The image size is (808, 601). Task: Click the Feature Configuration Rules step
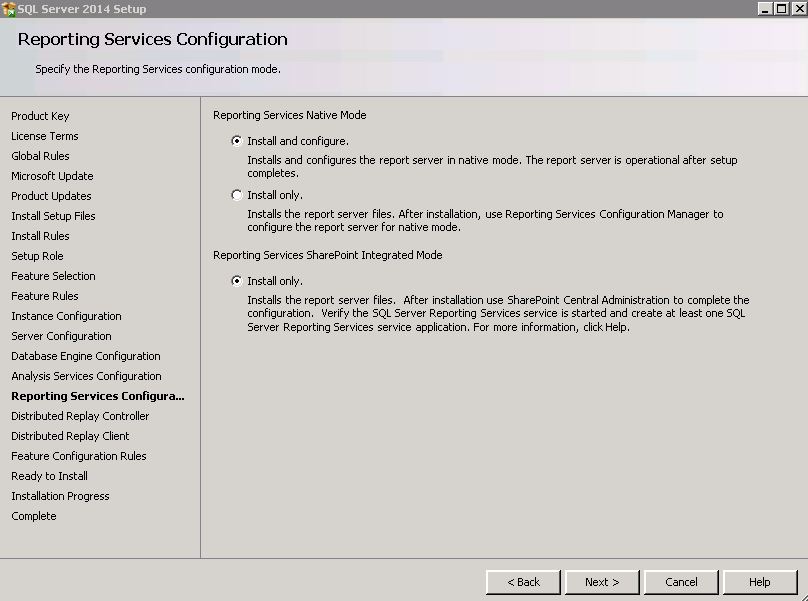79,456
